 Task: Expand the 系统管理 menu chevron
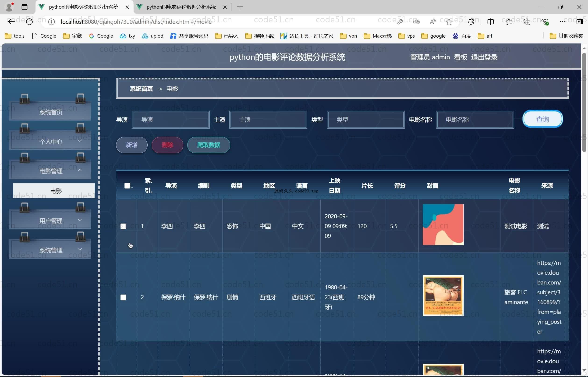(80, 249)
